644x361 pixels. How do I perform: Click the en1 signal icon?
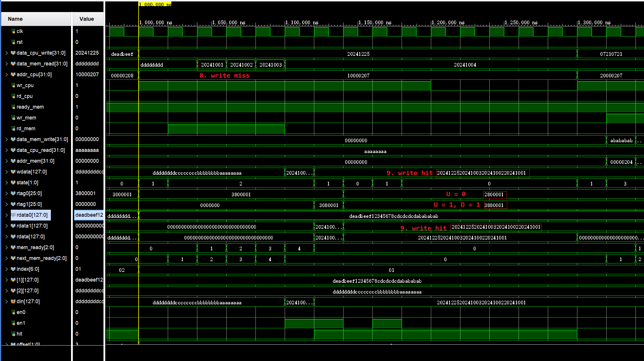[13, 323]
